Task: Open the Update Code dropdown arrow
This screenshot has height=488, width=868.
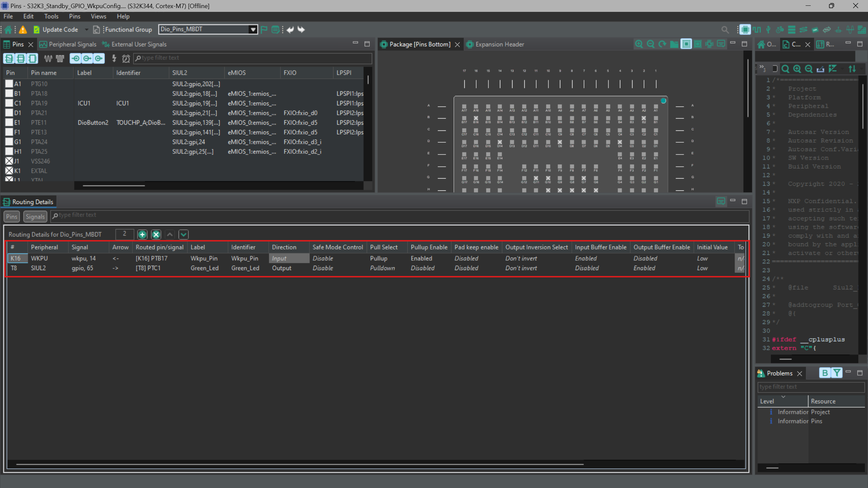Action: [x=86, y=29]
